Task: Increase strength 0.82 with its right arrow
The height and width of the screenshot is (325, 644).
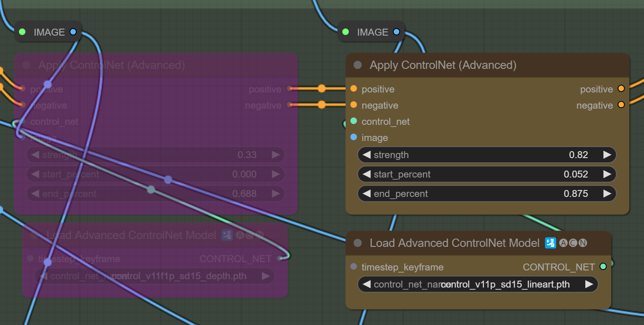Action: [x=607, y=155]
